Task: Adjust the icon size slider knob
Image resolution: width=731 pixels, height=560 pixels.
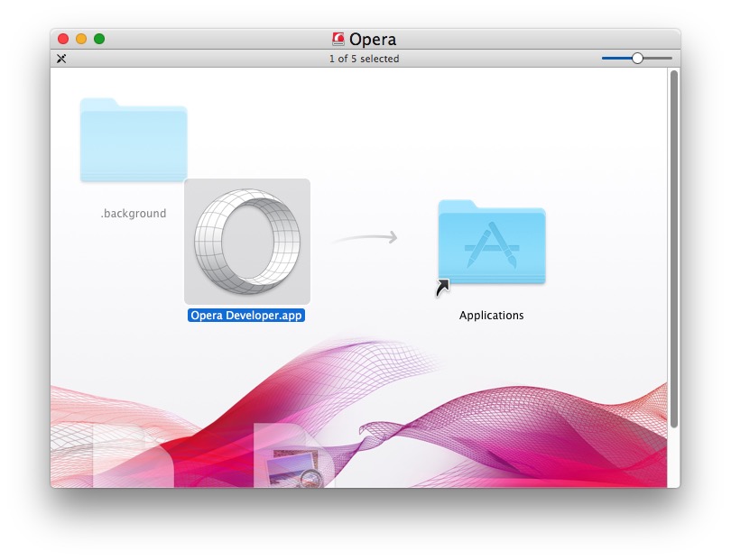Action: [637, 59]
